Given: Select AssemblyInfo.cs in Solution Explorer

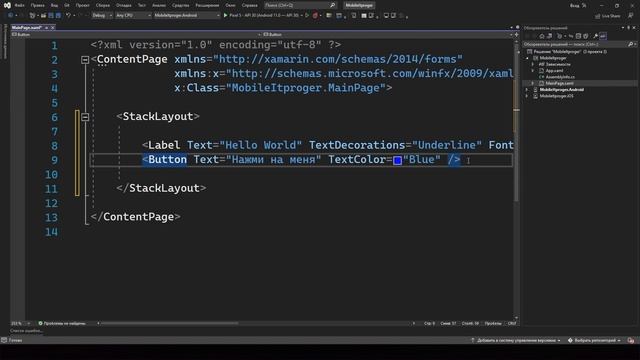Looking at the screenshot, I should pyautogui.click(x=560, y=77).
